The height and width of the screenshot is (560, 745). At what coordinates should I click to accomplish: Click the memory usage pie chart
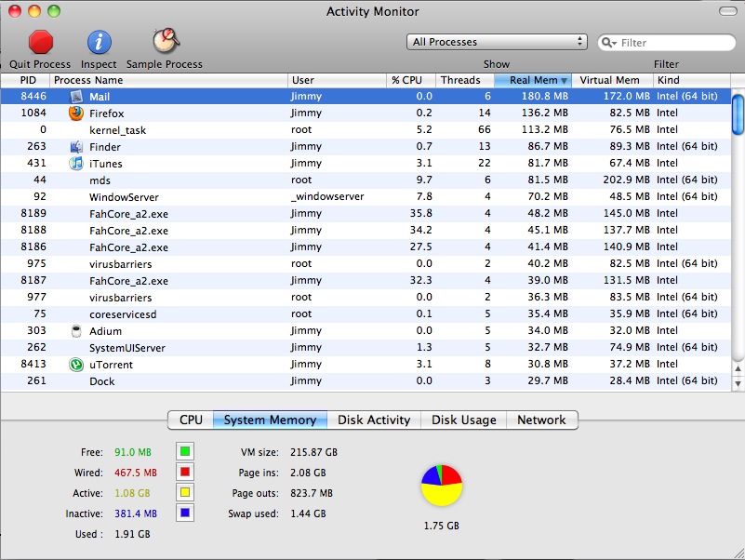click(x=442, y=486)
